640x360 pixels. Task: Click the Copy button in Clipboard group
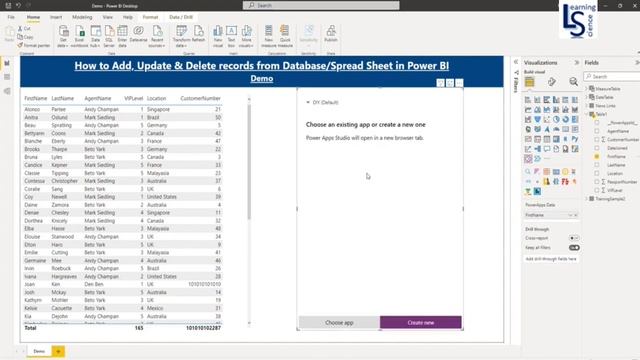[25, 37]
